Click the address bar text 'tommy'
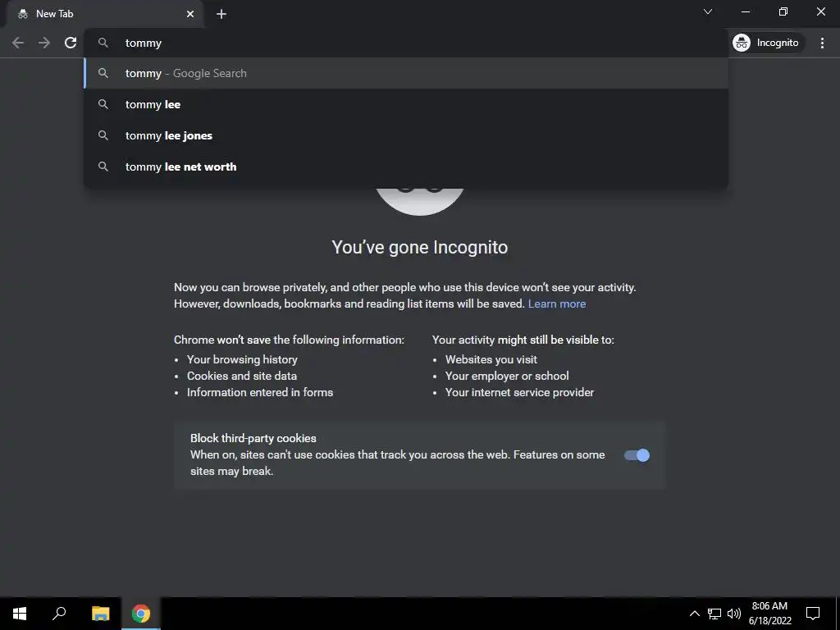 pyautogui.click(x=143, y=43)
